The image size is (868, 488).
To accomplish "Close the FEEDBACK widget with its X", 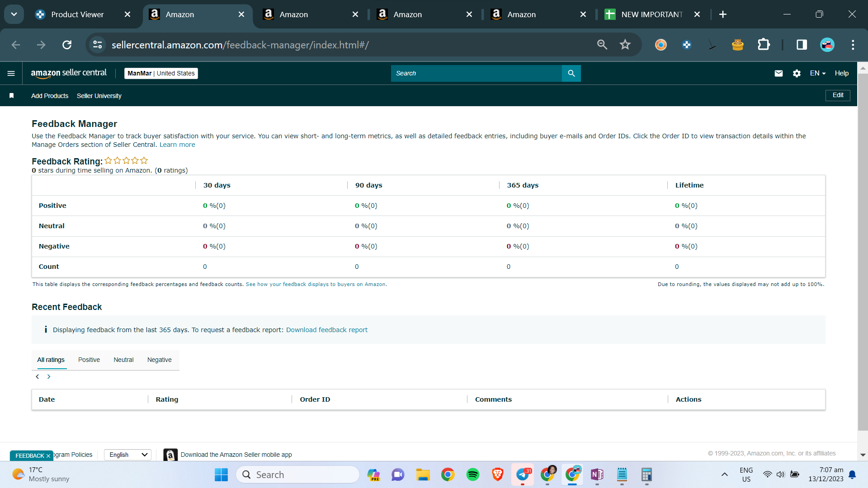I will pyautogui.click(x=48, y=456).
